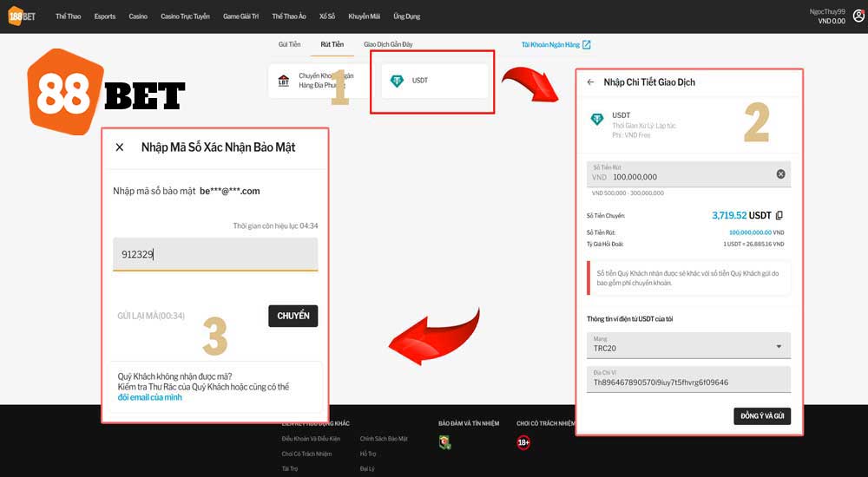Open Esports menu item
The height and width of the screenshot is (477, 868).
(x=105, y=16)
